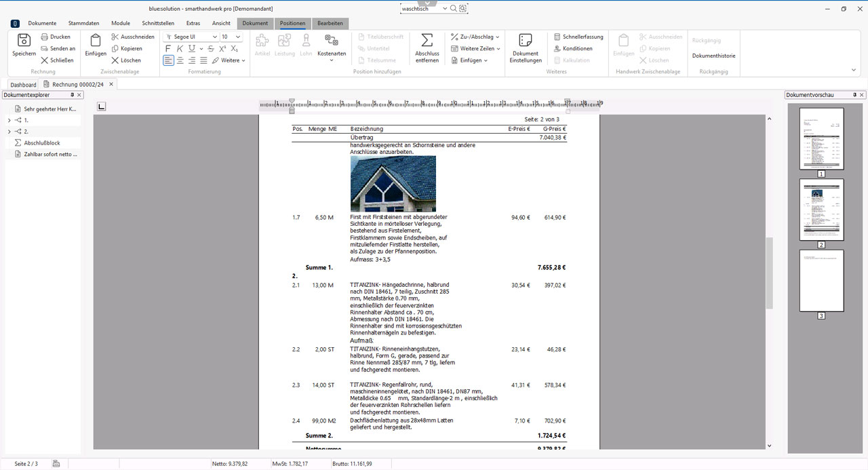Viewport: 868px width, 470px height.
Task: Click the tab stop selector L icon
Action: (x=102, y=106)
